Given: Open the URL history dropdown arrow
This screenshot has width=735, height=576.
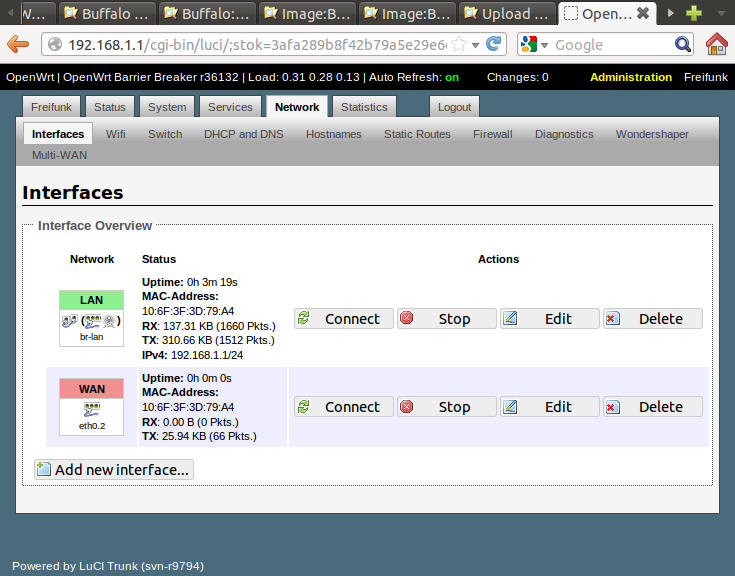Looking at the screenshot, I should (x=476, y=45).
